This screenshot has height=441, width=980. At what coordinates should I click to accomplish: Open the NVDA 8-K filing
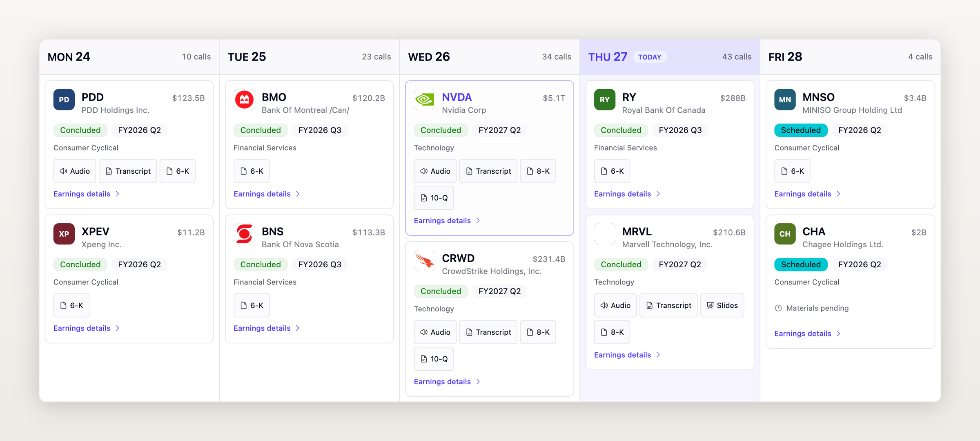(538, 171)
